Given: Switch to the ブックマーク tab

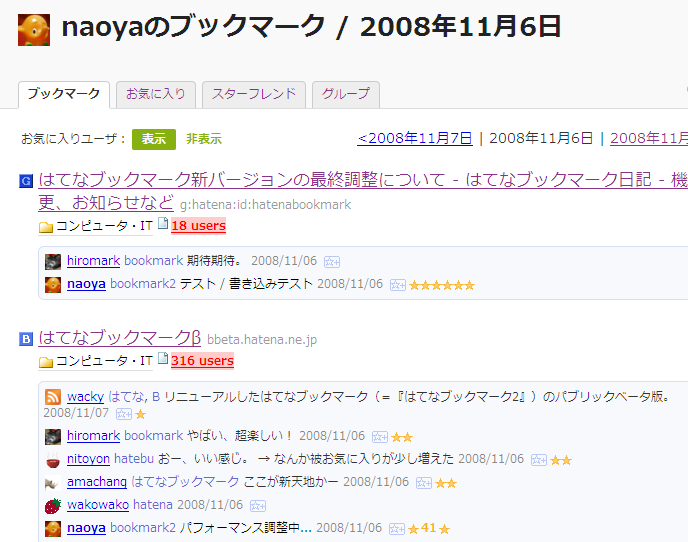Looking at the screenshot, I should tap(64, 94).
